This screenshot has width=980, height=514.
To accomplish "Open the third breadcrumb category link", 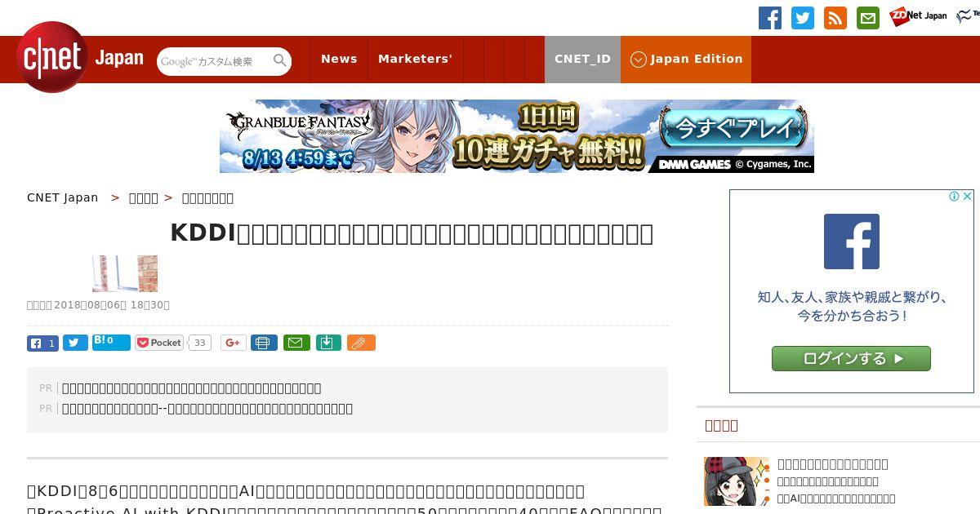I will 207,197.
